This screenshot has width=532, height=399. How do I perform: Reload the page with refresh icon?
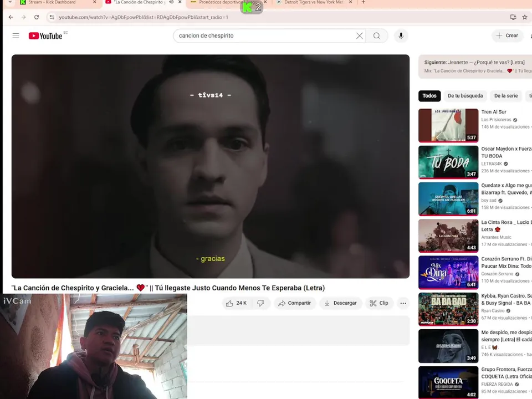tap(37, 17)
